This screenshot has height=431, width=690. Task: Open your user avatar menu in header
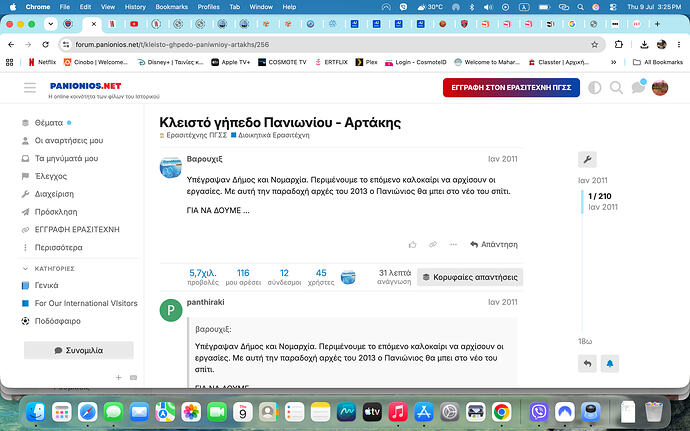(660, 88)
